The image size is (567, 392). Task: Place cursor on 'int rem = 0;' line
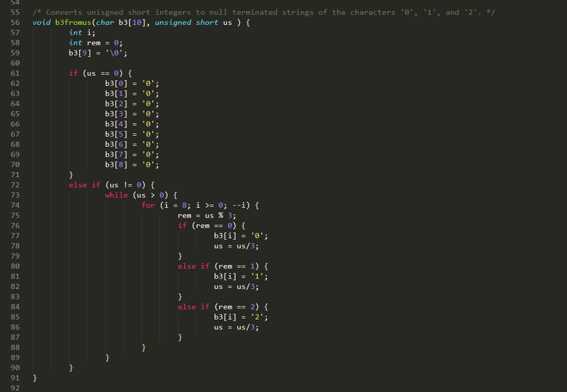pos(96,43)
